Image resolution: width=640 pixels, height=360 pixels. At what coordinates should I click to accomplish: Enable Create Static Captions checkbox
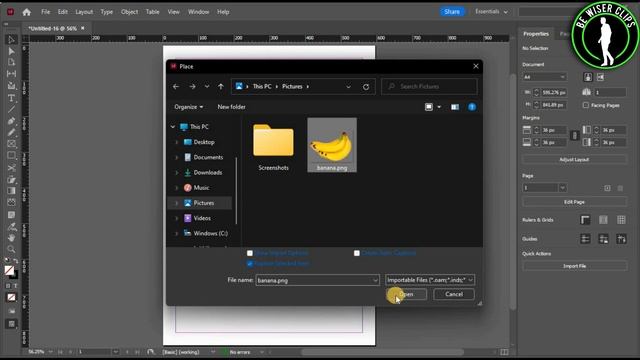click(357, 253)
